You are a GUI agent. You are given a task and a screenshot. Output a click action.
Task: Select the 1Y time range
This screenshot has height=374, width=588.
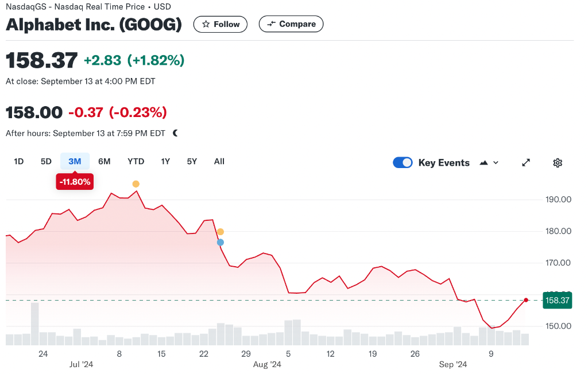pos(165,162)
